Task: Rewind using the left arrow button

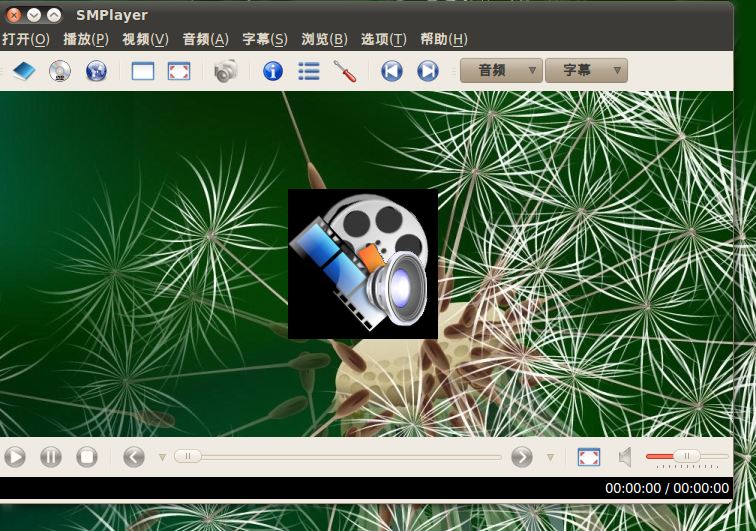Action: point(134,457)
